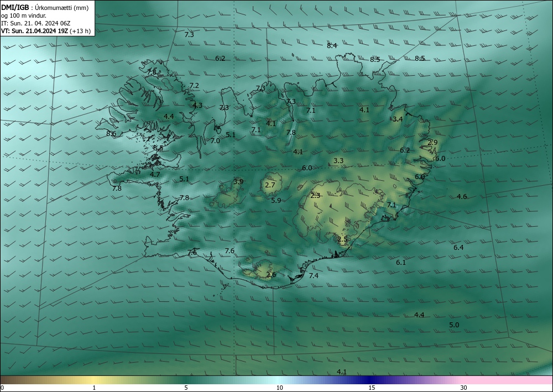Select the '(+13 h)' forecast offset text
The width and height of the screenshot is (553, 392).
pos(80,31)
